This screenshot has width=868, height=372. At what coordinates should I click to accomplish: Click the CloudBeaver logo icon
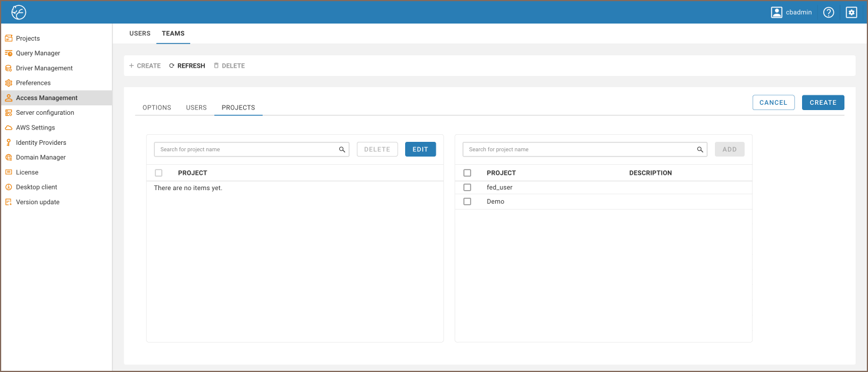(x=19, y=12)
